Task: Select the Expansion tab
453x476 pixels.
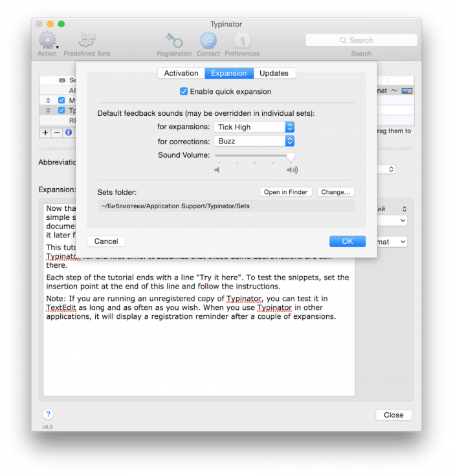Action: (x=229, y=73)
